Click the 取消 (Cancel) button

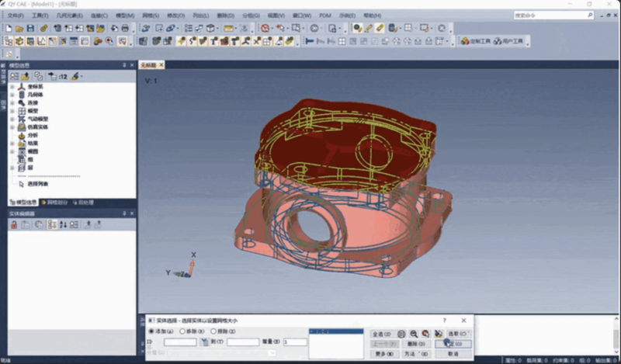click(x=452, y=353)
